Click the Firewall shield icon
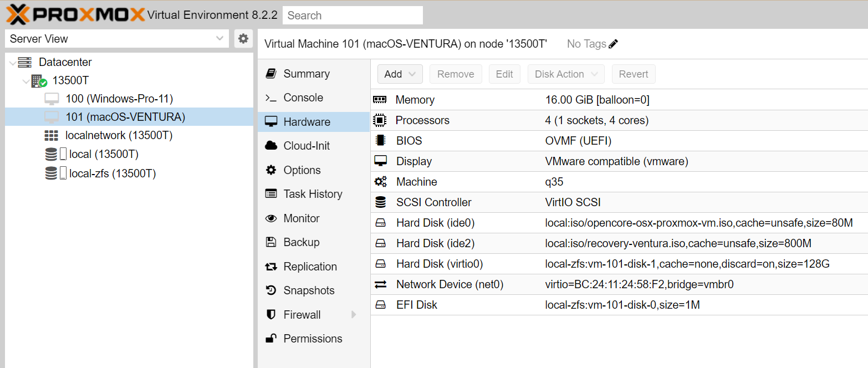This screenshot has height=368, width=868. (x=271, y=315)
